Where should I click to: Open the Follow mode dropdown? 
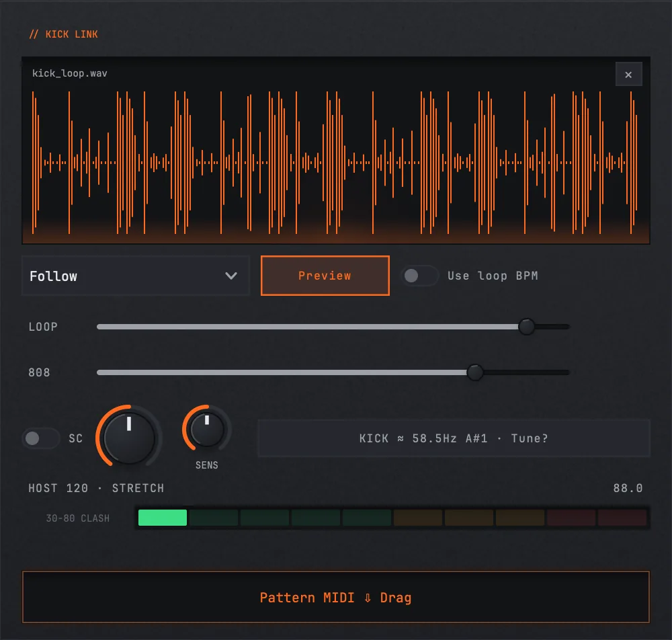click(x=136, y=276)
